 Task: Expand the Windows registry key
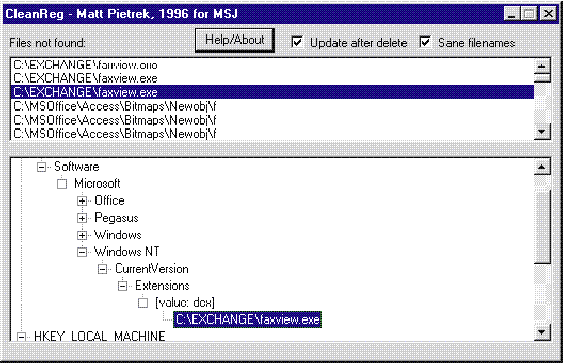tap(82, 235)
